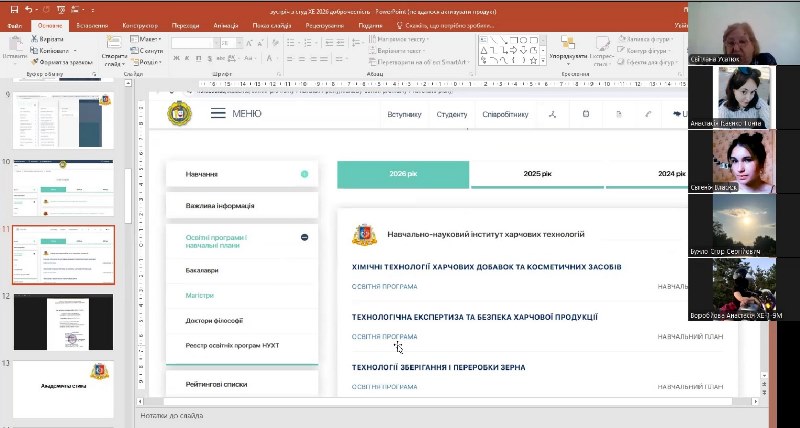Toggle strikethrough text formatting
The image size is (800, 428).
(x=220, y=58)
